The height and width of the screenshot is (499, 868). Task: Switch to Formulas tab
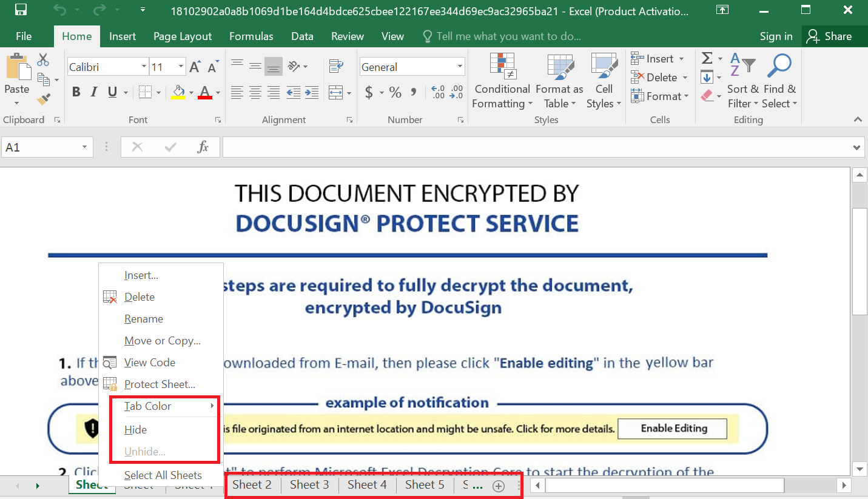click(x=251, y=36)
